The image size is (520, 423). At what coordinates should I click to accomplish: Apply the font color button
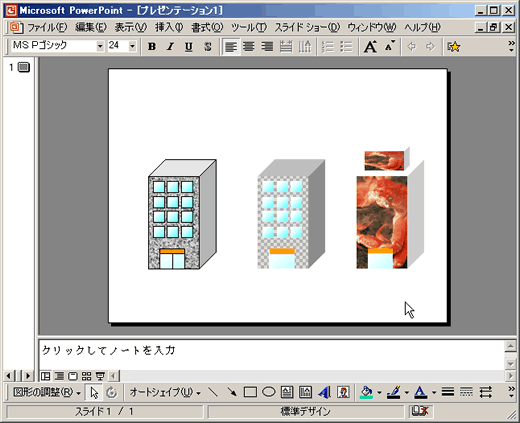click(x=420, y=392)
